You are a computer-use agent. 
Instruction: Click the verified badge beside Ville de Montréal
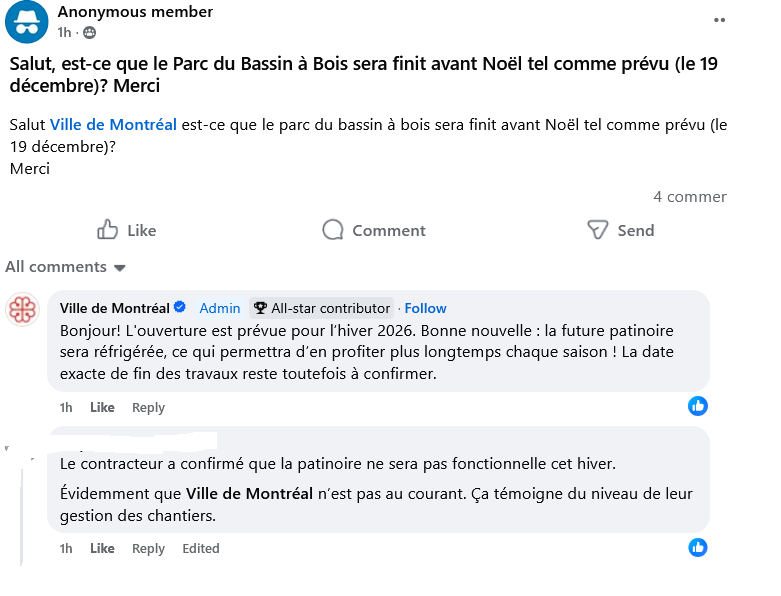[x=180, y=308]
